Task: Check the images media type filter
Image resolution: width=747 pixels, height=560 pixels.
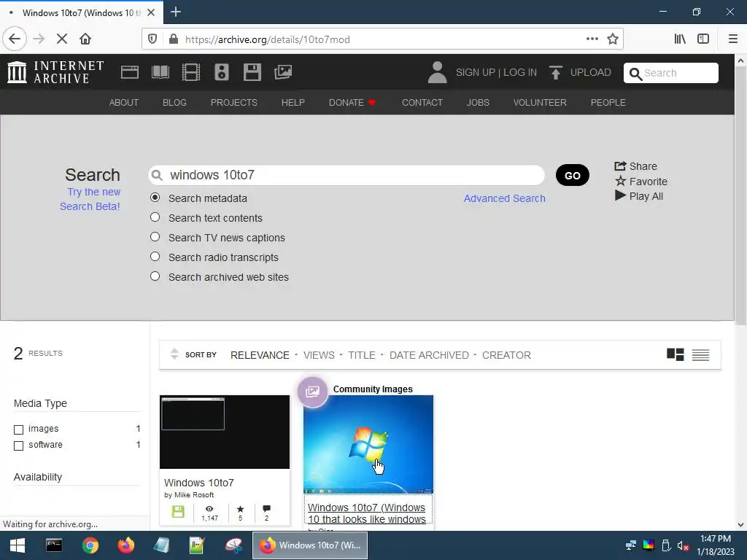Action: pos(18,429)
